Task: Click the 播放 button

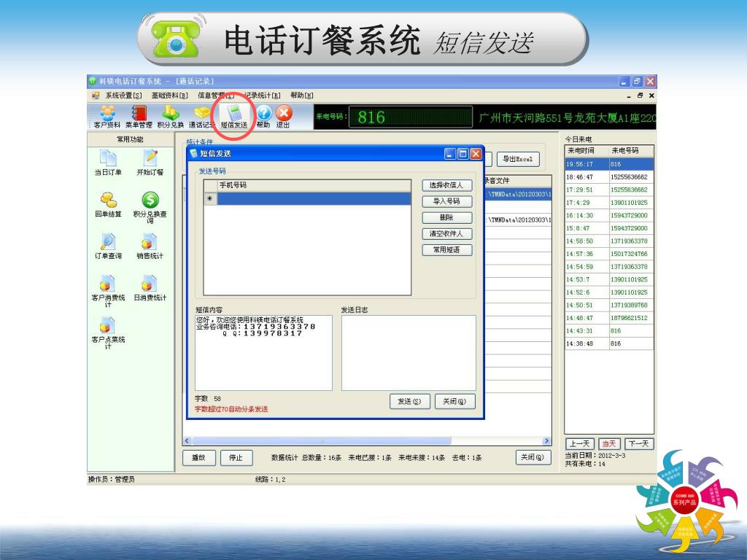Action: point(198,458)
